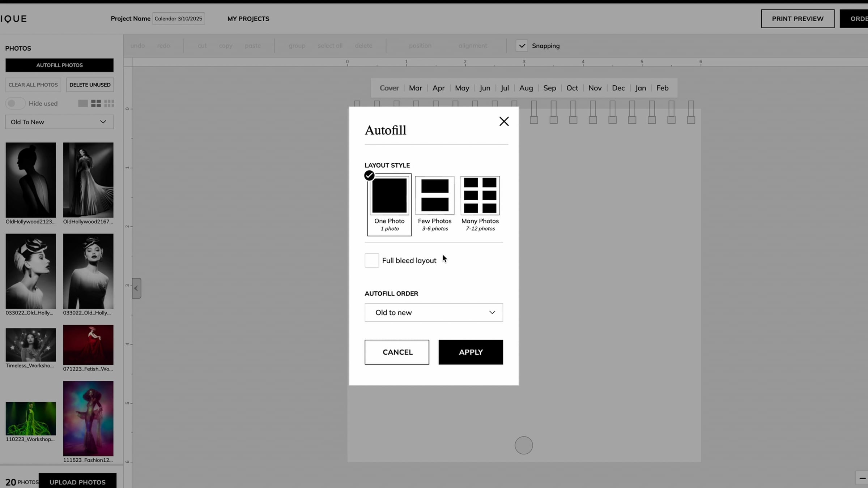Close the Autofill dialog with X
This screenshot has width=868, height=488.
(x=504, y=121)
